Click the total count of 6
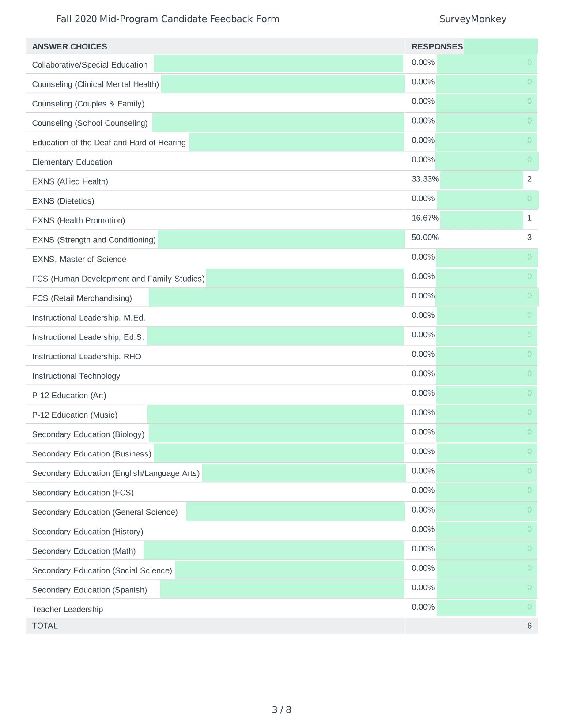The height and width of the screenshot is (728, 563). [529, 626]
